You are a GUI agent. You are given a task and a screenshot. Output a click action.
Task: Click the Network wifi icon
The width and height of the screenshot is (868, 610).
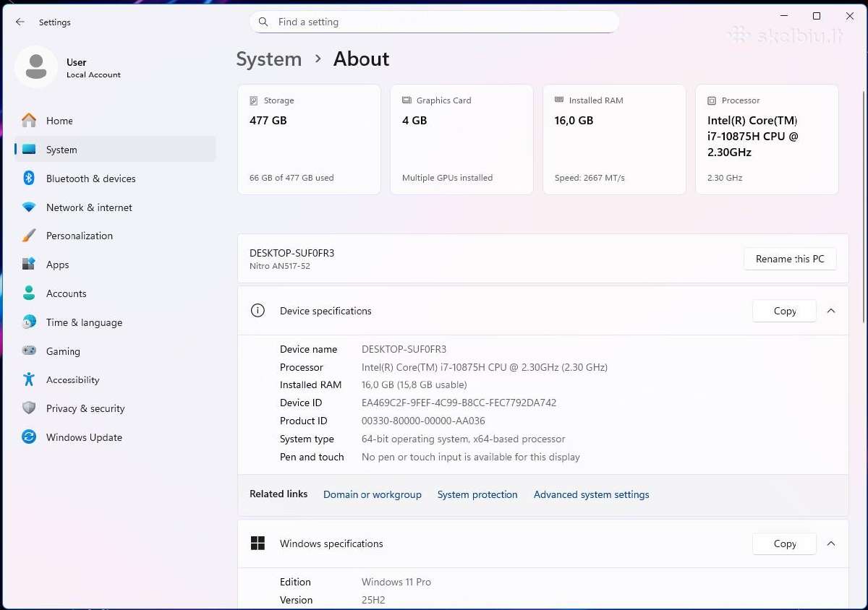point(29,207)
